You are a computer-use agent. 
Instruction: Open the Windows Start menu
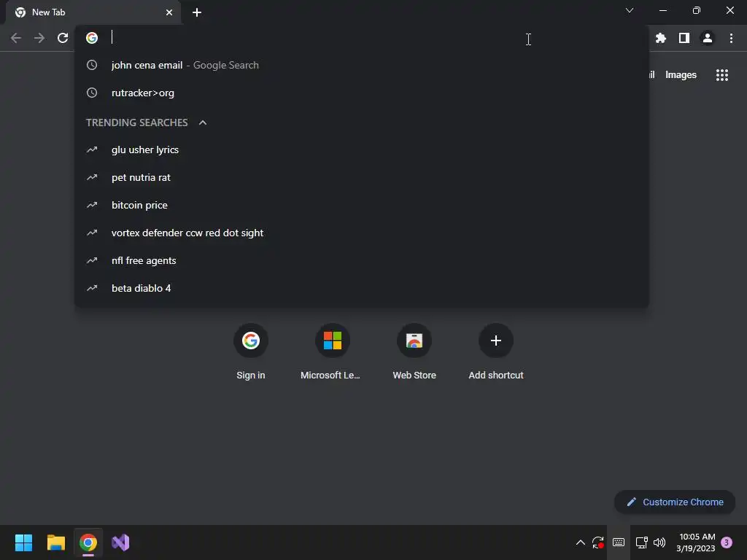point(23,542)
